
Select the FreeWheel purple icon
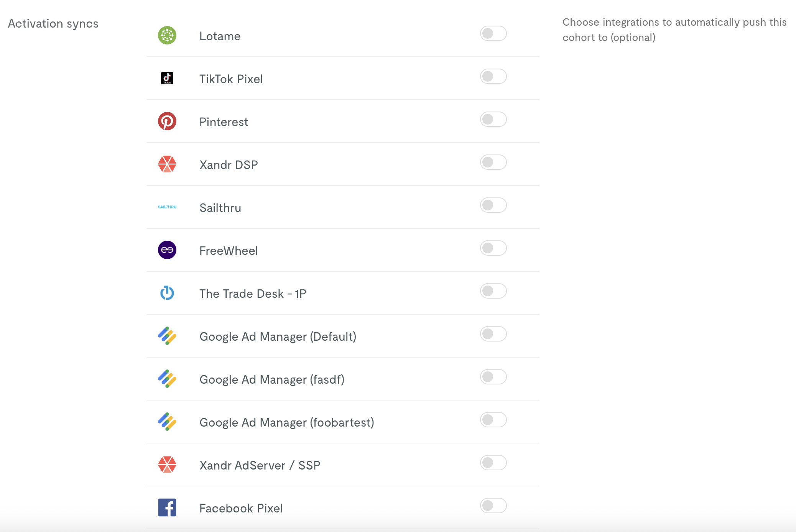coord(167,250)
